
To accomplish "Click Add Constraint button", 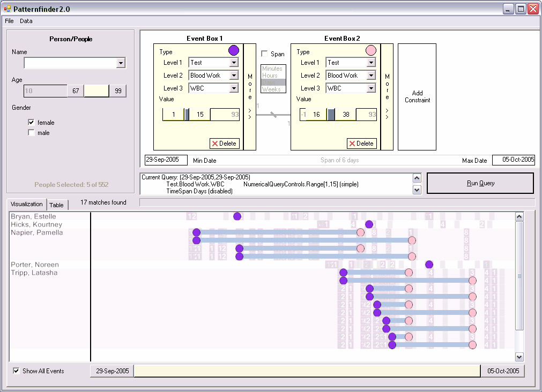I will pos(417,97).
